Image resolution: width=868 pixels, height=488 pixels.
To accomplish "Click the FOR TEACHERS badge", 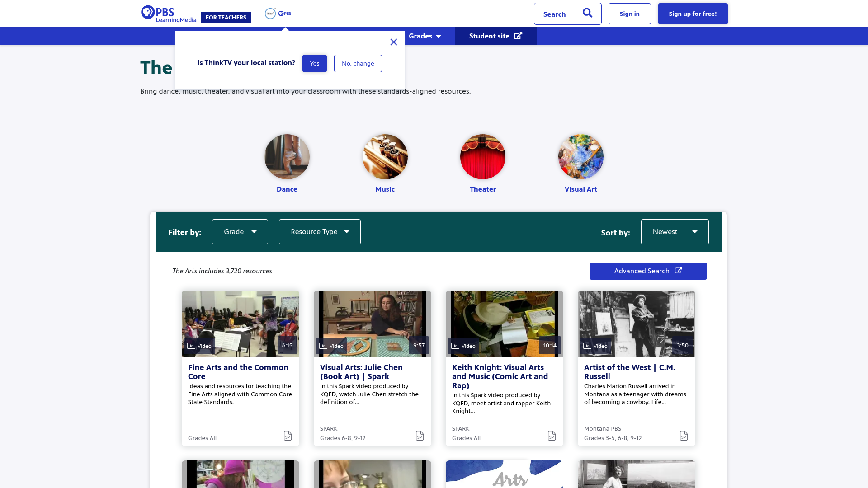I will tap(226, 18).
